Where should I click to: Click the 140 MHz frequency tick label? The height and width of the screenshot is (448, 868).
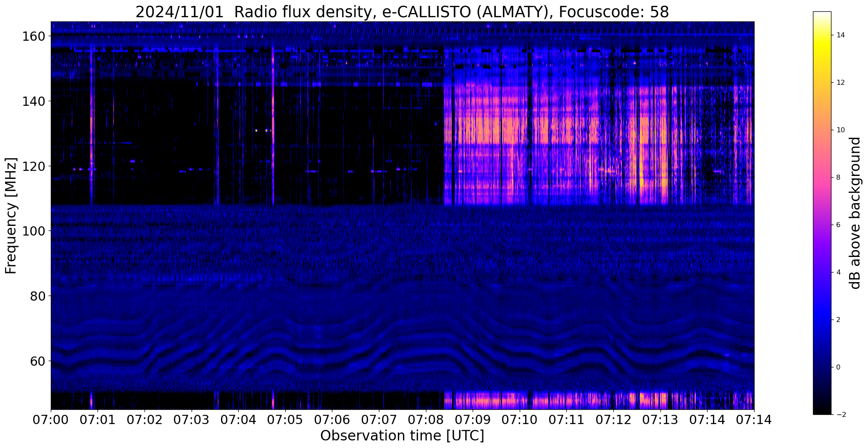tap(33, 101)
